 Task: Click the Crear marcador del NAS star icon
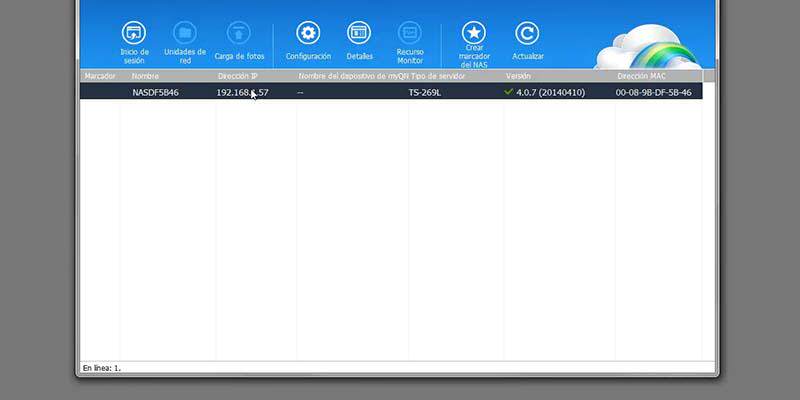click(x=474, y=33)
